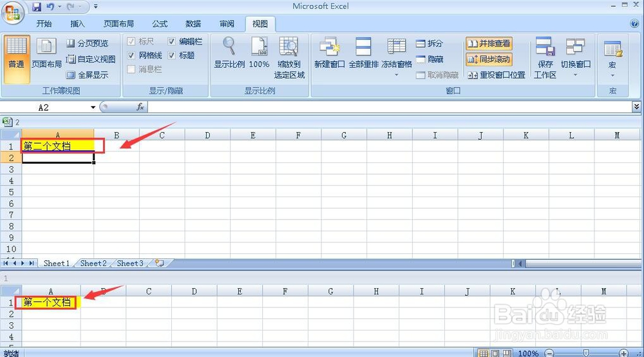The image size is (644, 357).
Task: Click the formula bar input field
Action: click(390, 107)
